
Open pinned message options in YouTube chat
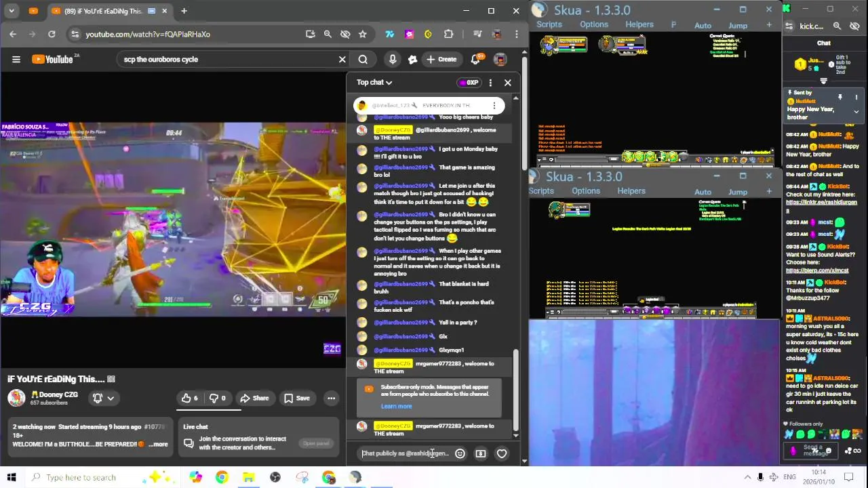tap(494, 106)
